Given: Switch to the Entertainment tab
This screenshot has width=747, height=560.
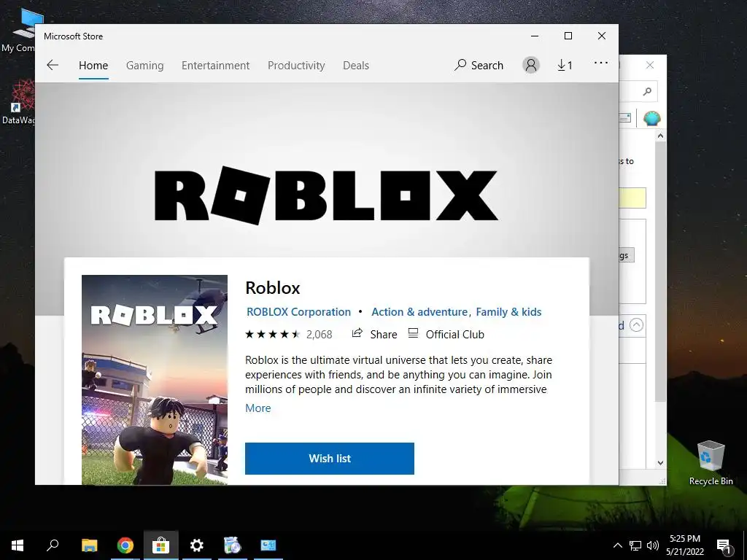Looking at the screenshot, I should click(x=215, y=65).
